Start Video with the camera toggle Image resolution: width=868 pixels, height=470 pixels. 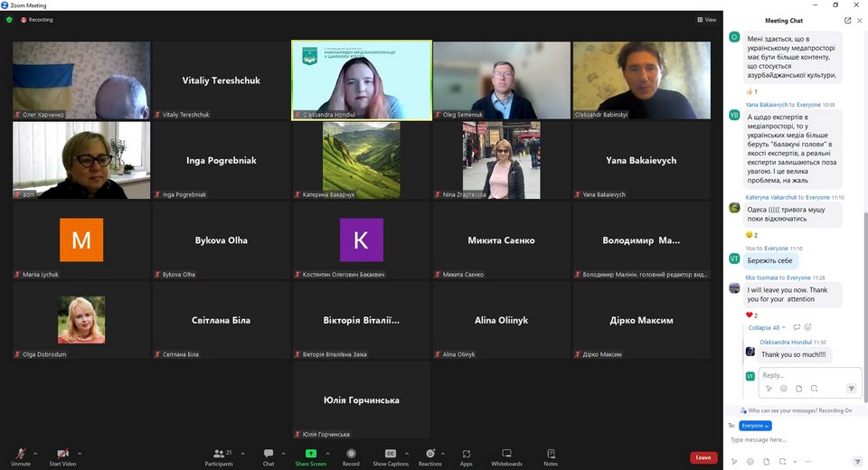click(62, 456)
